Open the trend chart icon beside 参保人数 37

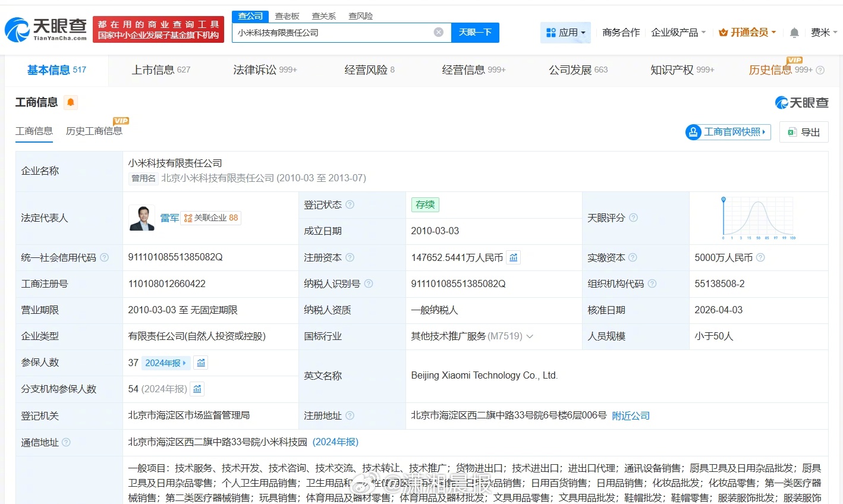[200, 362]
